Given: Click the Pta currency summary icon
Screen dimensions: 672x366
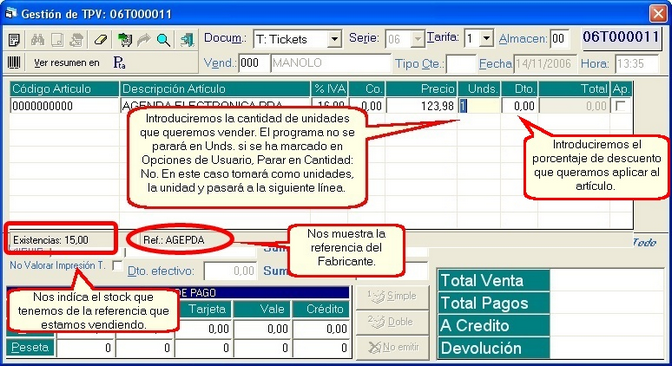Looking at the screenshot, I should [119, 63].
